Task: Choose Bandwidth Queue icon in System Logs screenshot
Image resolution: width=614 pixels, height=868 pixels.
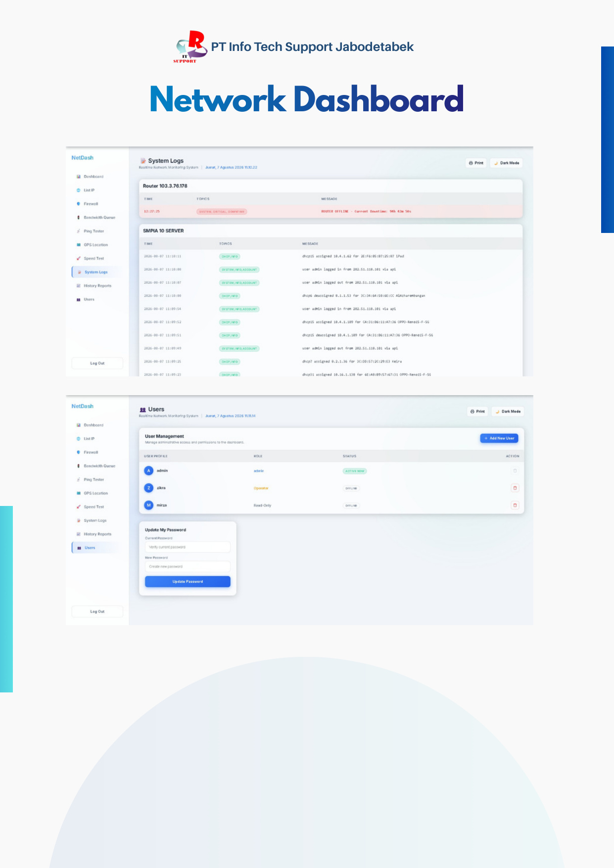Action: point(79,218)
